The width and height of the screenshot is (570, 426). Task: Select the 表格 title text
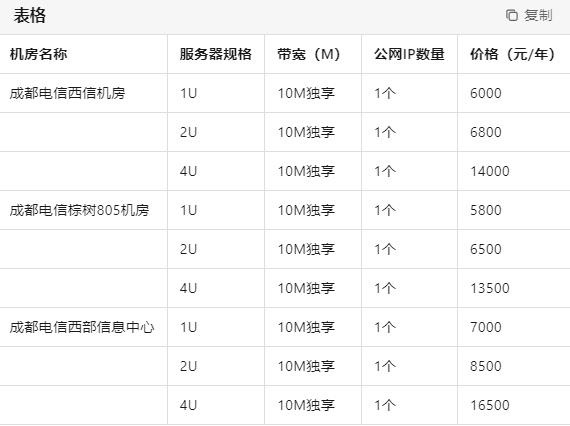point(30,16)
